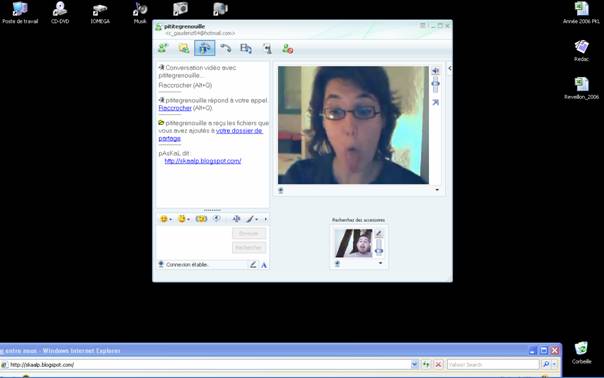604x378 pixels.
Task: Collapse the side panel chevron right of video
Action: (450, 68)
